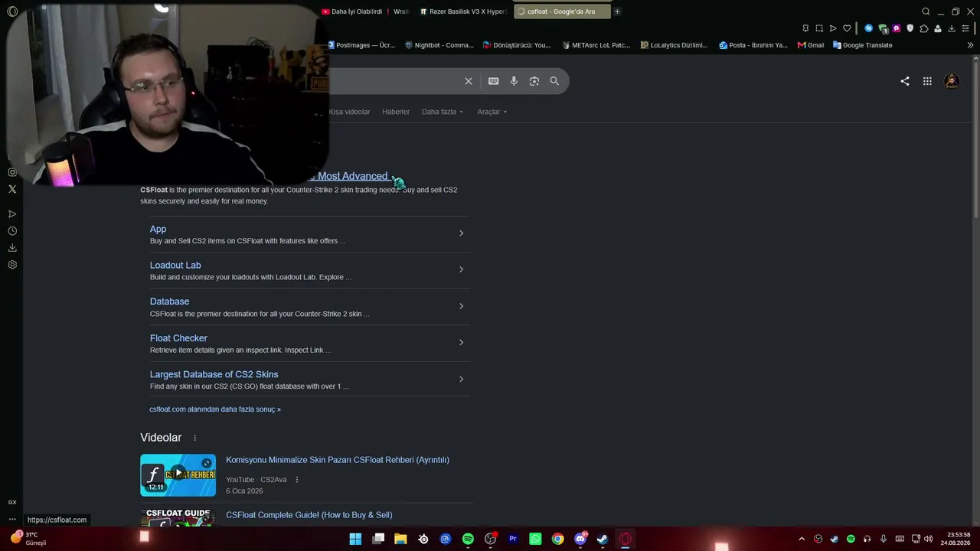Open the Google Translate bookmark
Screen dimensions: 980x551
(x=862, y=45)
